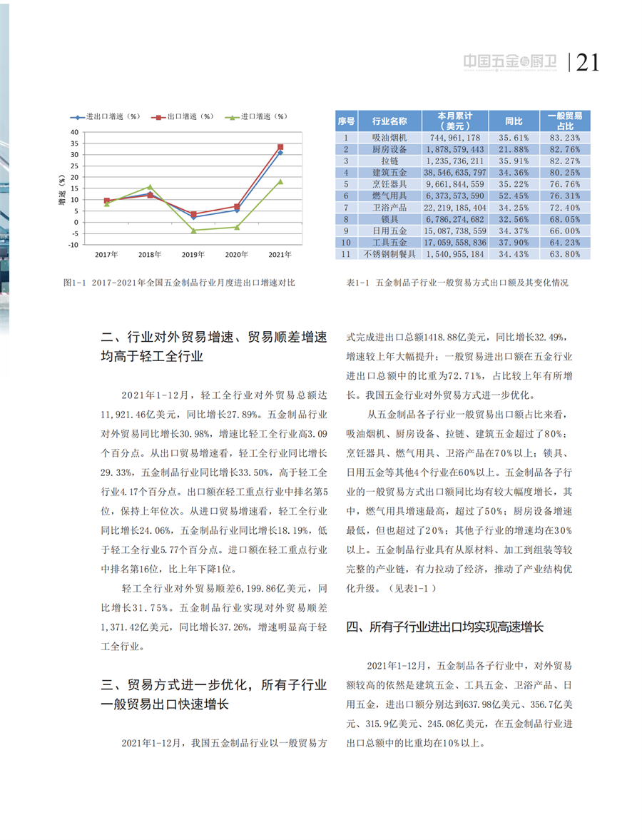This screenshot has width=642, height=840.
Task: Click the green 进口增速 legend entry
Action: click(256, 117)
